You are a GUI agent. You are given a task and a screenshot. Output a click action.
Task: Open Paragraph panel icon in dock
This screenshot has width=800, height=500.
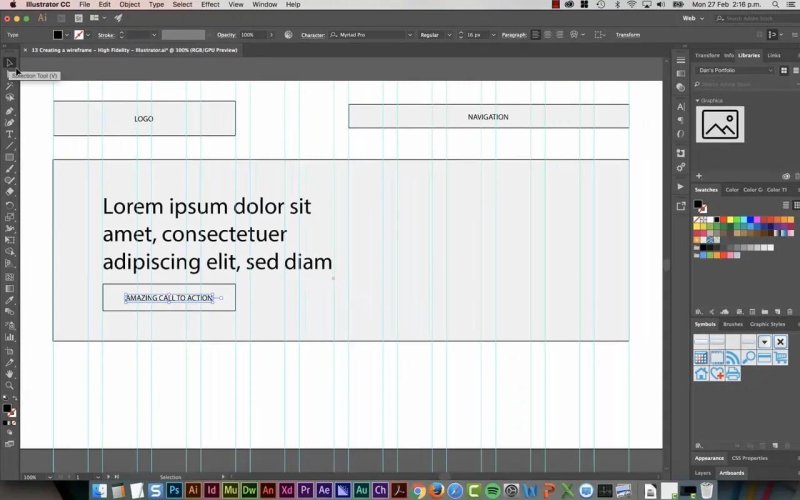[x=681, y=120]
